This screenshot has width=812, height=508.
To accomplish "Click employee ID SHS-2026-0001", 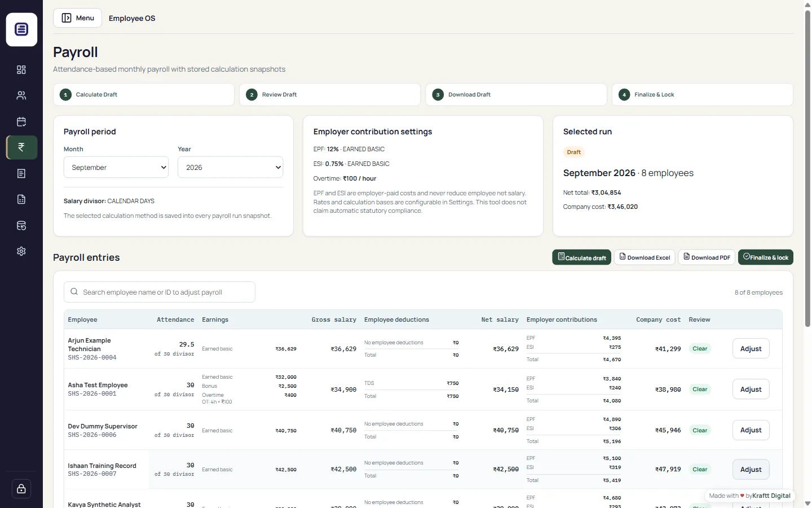I will click(92, 394).
